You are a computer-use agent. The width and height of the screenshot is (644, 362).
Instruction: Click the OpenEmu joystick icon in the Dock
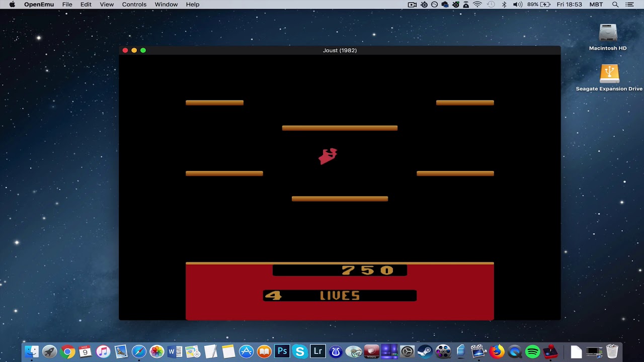(x=550, y=351)
